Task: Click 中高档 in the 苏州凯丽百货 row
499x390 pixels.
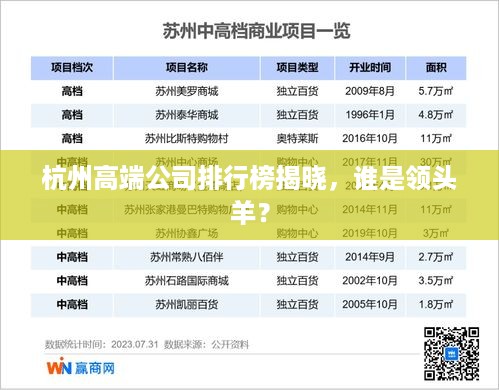Action: pyautogui.click(x=72, y=304)
